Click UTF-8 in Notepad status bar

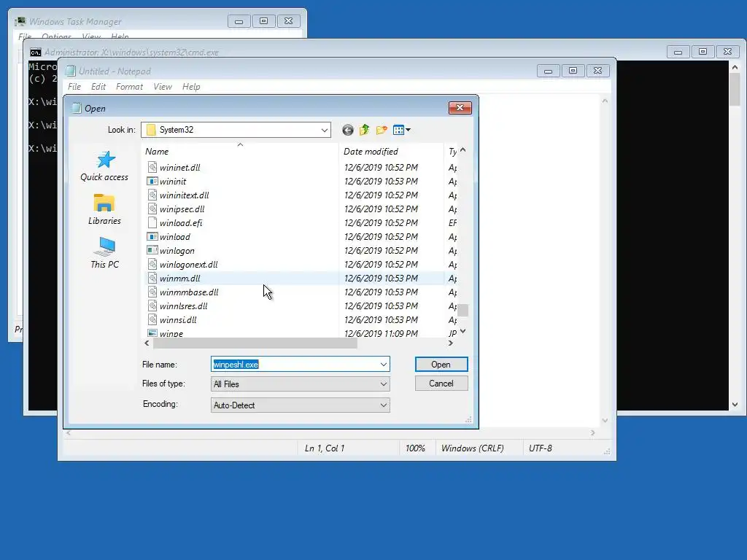point(541,448)
